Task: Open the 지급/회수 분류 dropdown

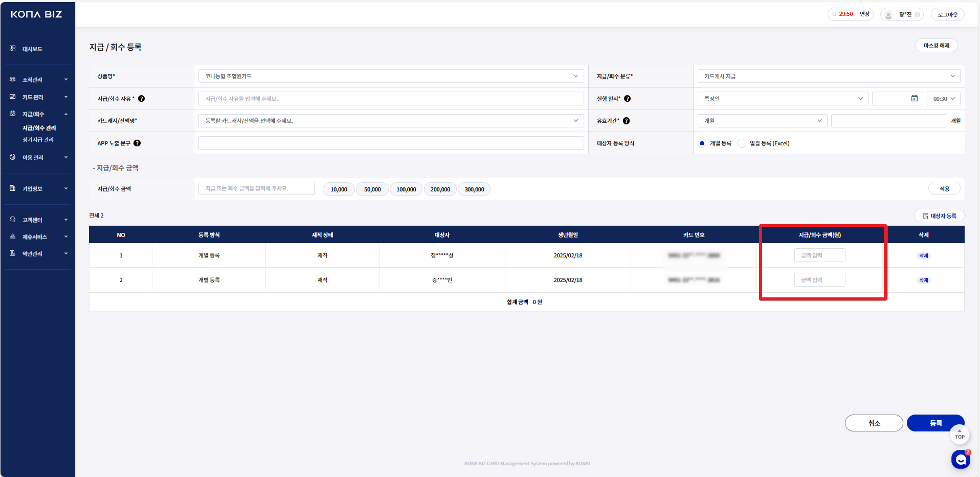Action: coord(829,76)
